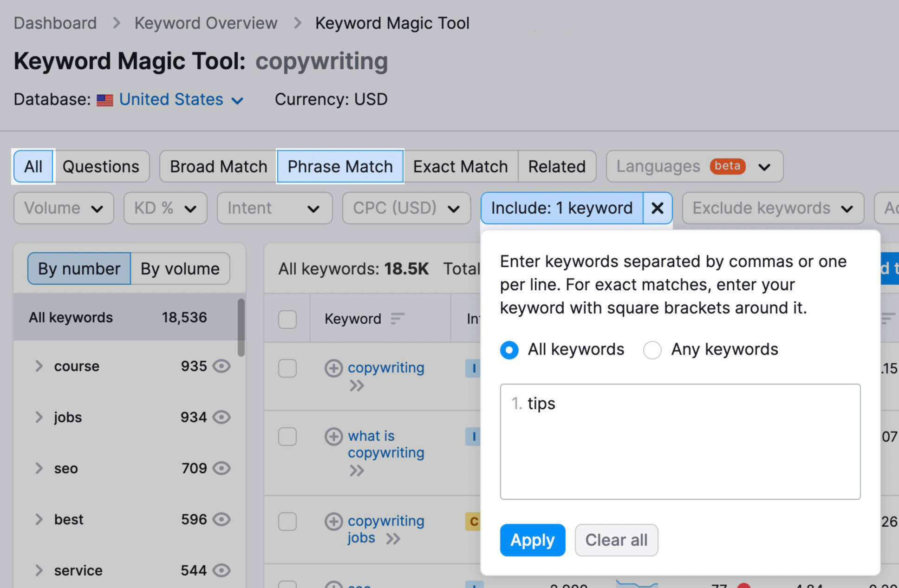899x588 pixels.
Task: Select the Any keywords radio option
Action: pos(652,350)
